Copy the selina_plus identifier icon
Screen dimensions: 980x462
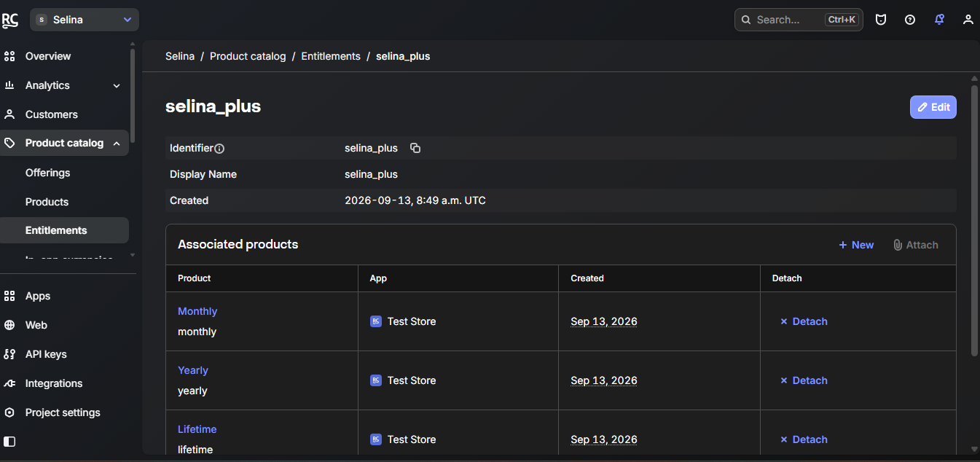[x=415, y=148]
